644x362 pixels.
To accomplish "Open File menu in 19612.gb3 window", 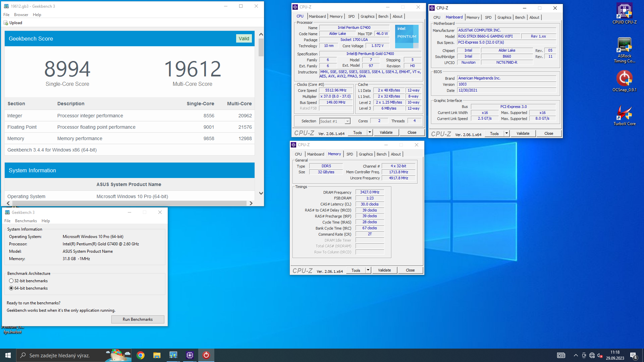I will [x=6, y=15].
